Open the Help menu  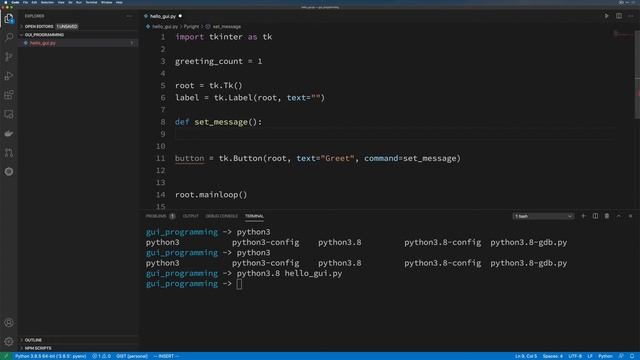click(x=119, y=2)
